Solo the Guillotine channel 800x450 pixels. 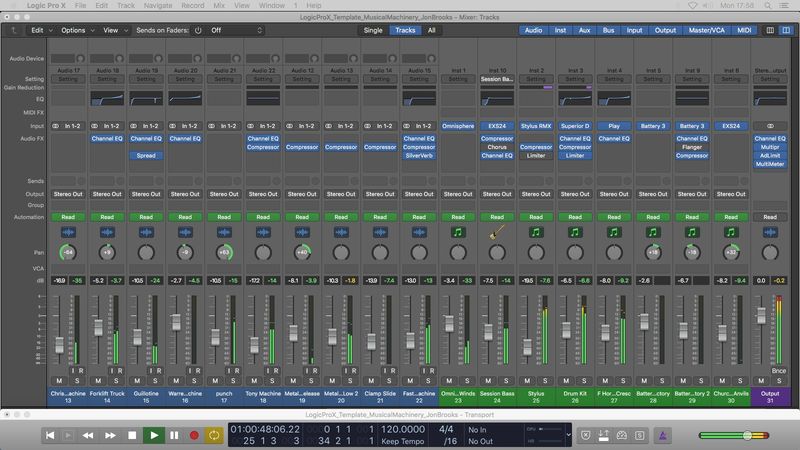tap(155, 381)
